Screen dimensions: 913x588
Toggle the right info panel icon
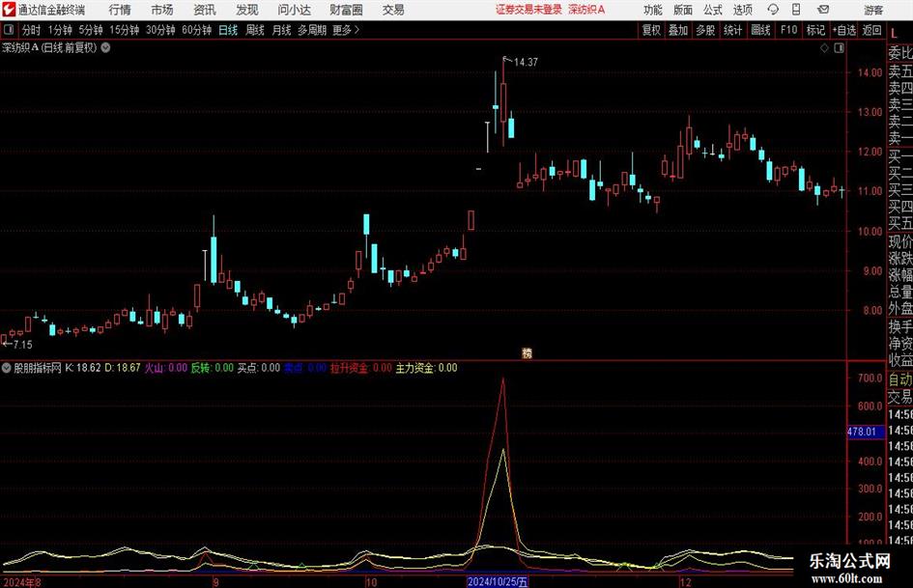839,48
